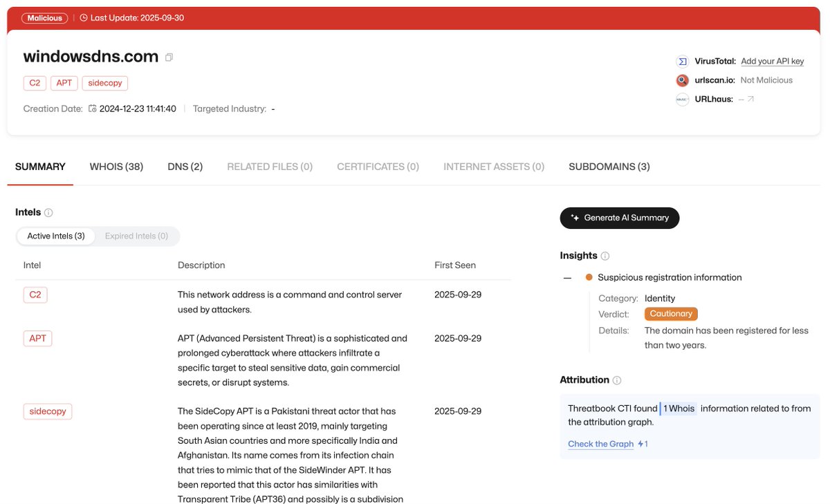Open the INTERNET ASSETS (0) tab
The image size is (830, 504).
click(x=494, y=167)
